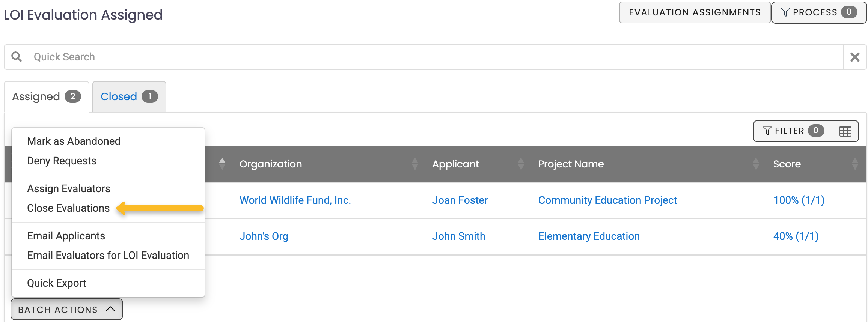Click Quick Export in batch menu

57,283
